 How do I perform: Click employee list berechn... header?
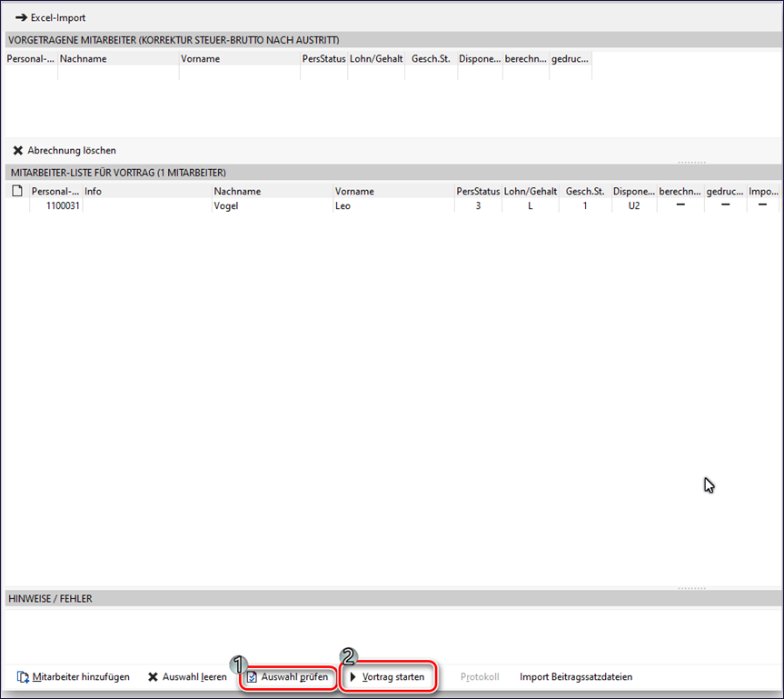(680, 191)
